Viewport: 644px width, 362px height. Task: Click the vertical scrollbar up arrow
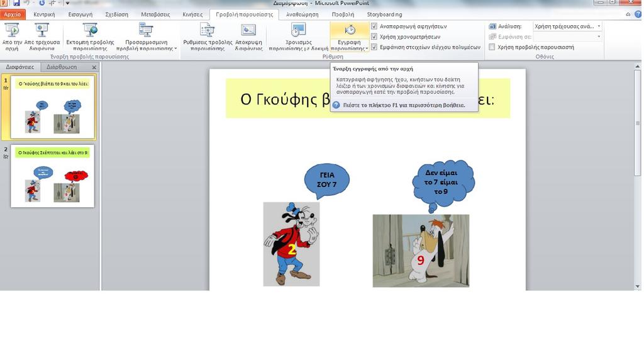tap(638, 66)
